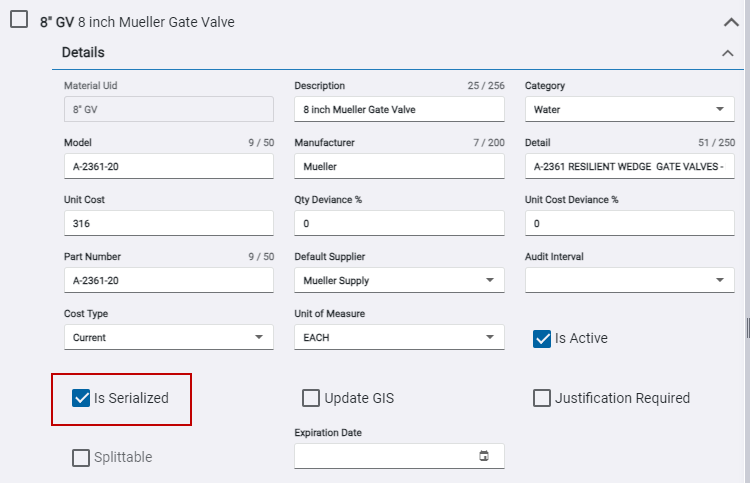Screen dimensions: 750x483
Task: Edit the Qty Deviance % field
Action: pos(399,224)
